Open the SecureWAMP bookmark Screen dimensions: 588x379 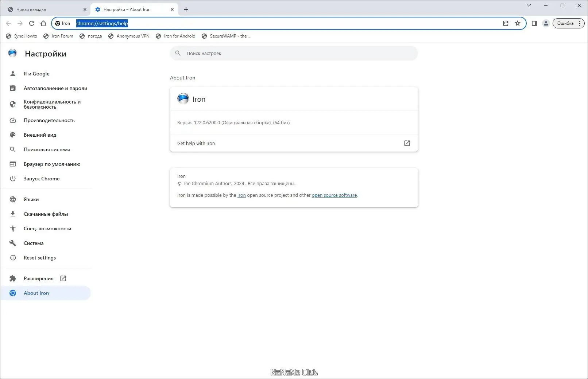(x=226, y=36)
